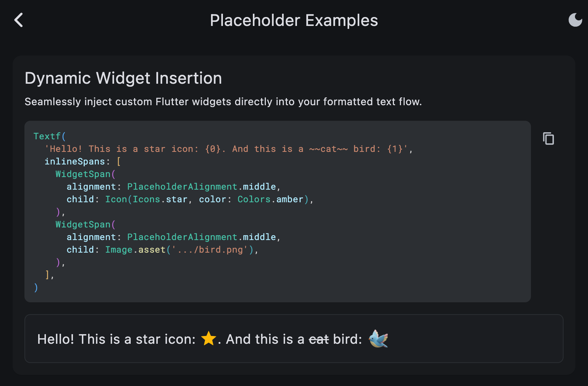588x386 pixels.
Task: Click the "Placeholder Examples" page title
Action: click(294, 20)
